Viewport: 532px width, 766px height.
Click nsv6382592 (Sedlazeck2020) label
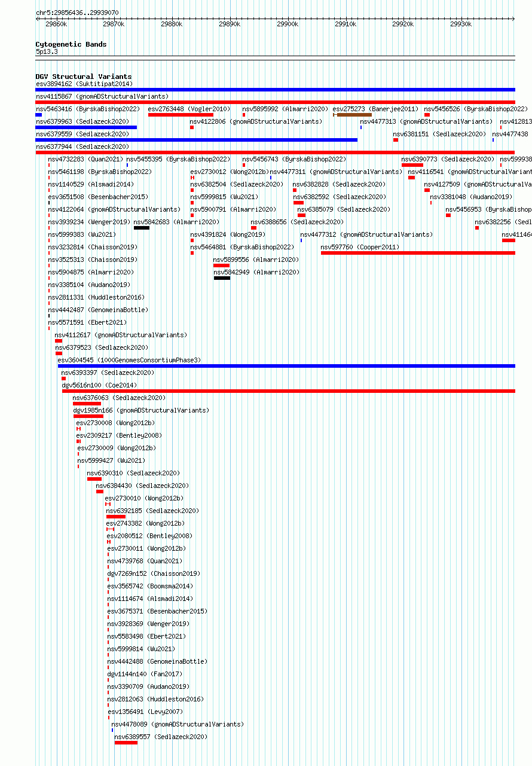340,197
